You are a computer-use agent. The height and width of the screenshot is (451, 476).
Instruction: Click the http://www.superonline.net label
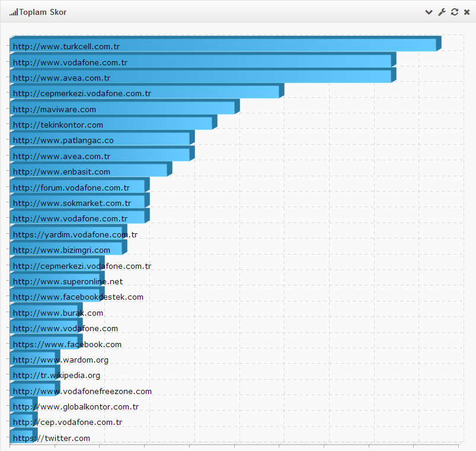(x=68, y=282)
